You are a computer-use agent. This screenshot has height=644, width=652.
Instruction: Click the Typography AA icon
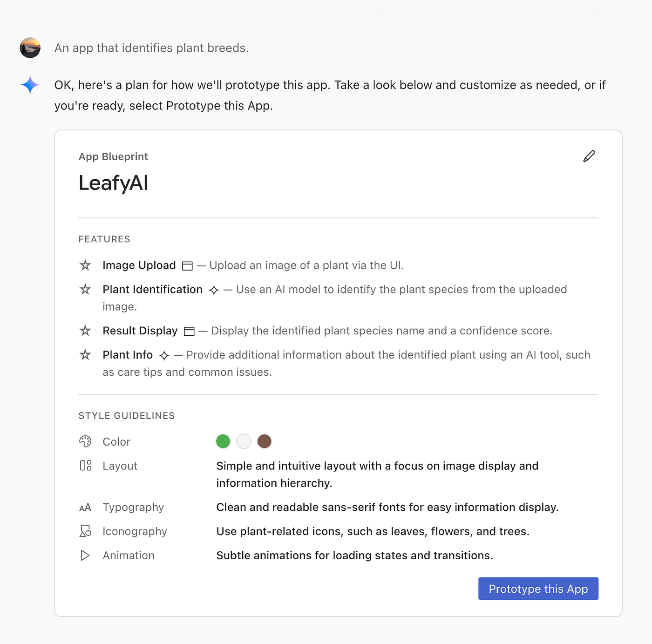[85, 508]
